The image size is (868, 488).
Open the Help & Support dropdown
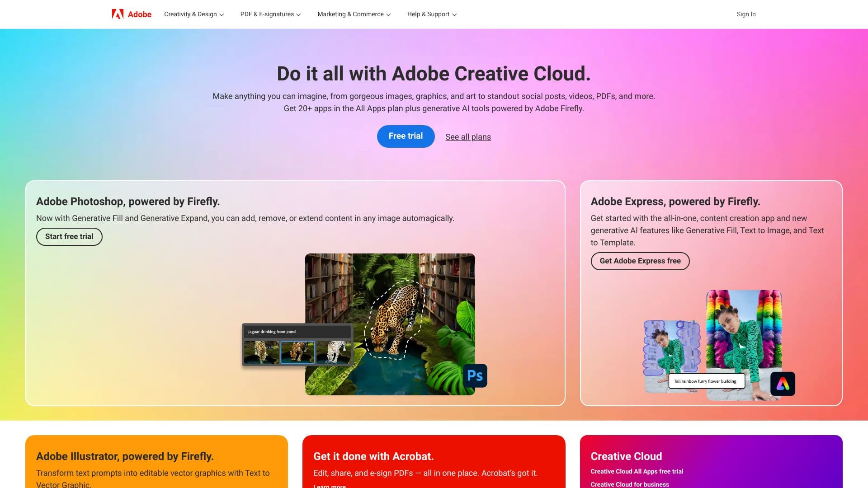(x=431, y=14)
